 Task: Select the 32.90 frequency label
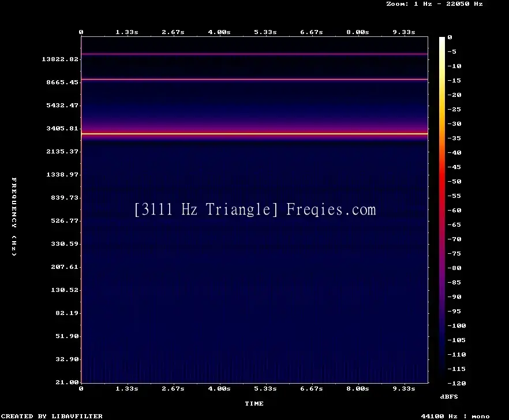pyautogui.click(x=67, y=359)
